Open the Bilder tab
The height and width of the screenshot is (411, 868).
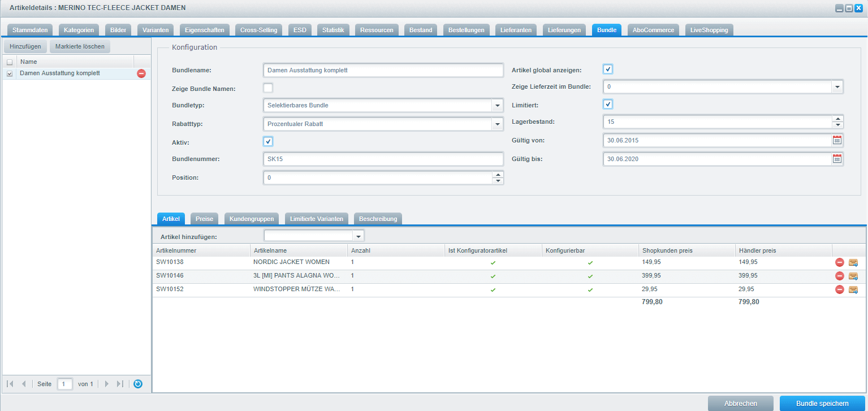tap(118, 30)
